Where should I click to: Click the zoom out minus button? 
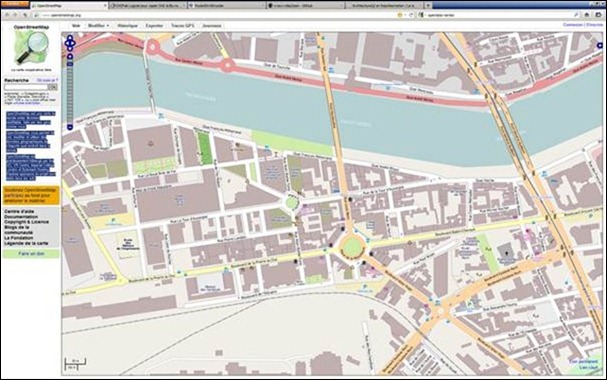70,127
